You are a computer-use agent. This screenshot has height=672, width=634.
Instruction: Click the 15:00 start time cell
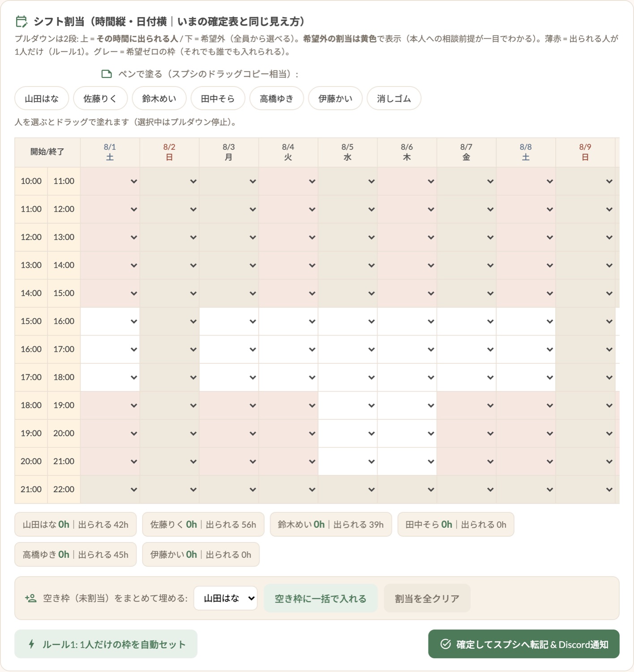click(31, 321)
